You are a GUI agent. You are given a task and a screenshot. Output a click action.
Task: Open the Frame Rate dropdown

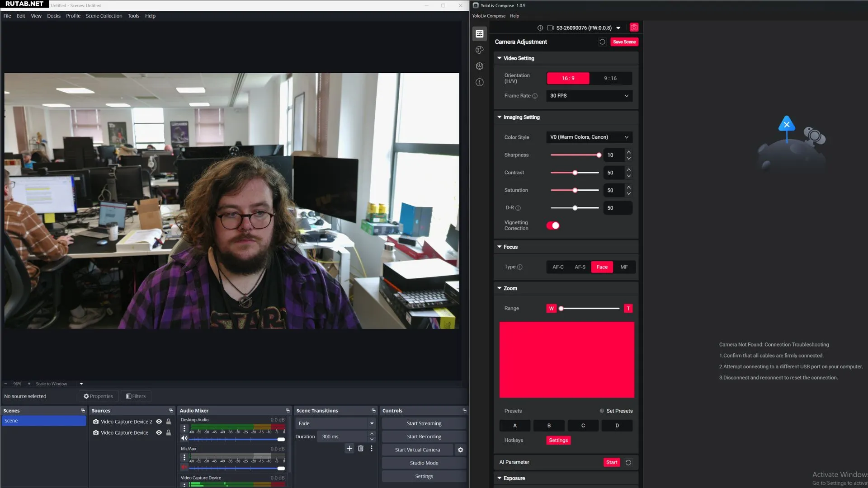pyautogui.click(x=589, y=96)
